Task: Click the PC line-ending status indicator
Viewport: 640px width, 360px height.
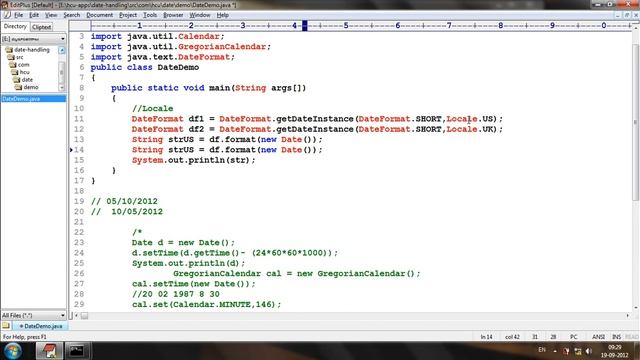Action: pos(573,337)
